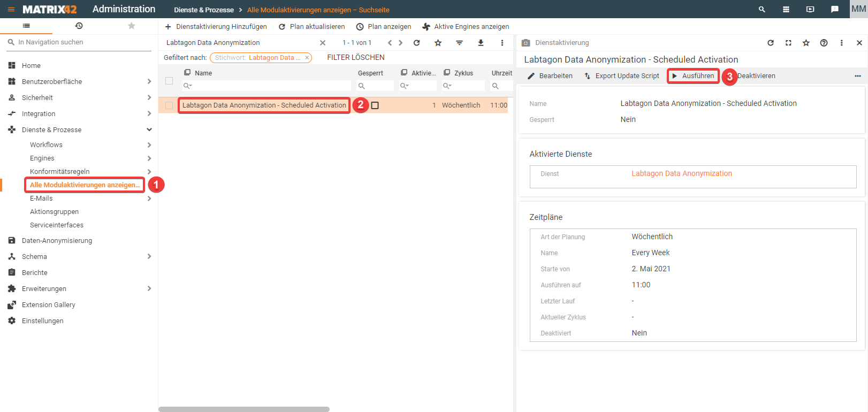Open the video tutorial icon in header

click(x=810, y=10)
